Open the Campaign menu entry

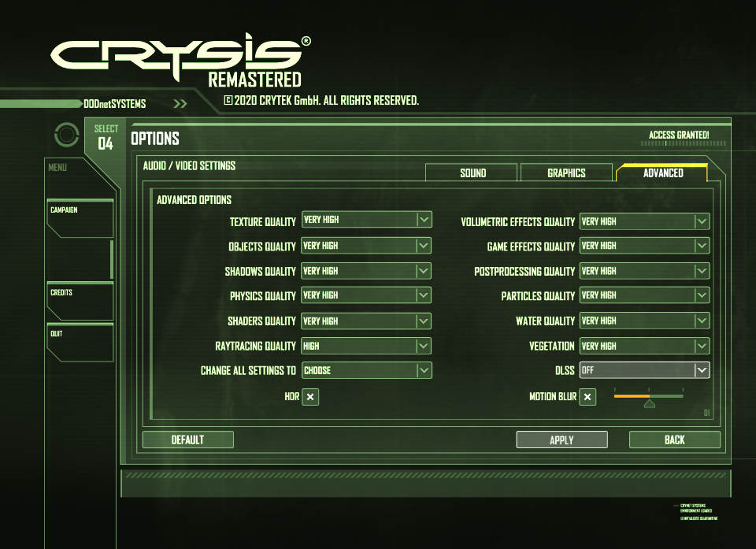click(80, 218)
